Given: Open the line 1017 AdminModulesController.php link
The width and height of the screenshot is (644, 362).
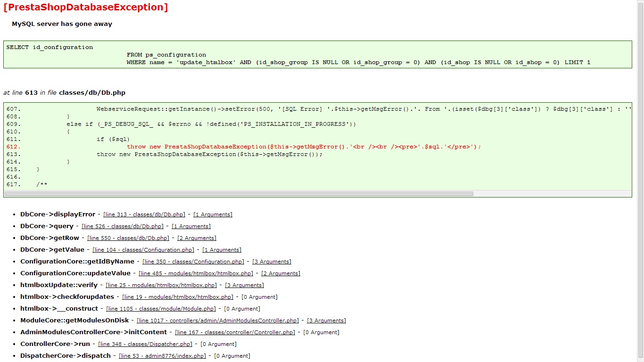Looking at the screenshot, I should point(218,321).
